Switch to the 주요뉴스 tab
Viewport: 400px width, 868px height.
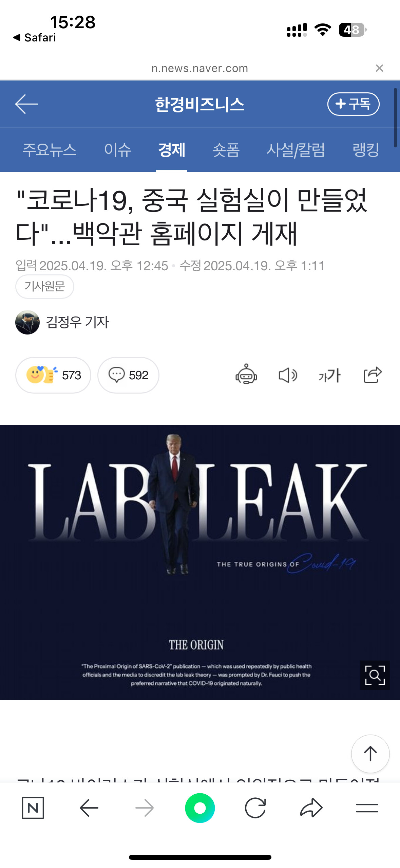pos(50,150)
